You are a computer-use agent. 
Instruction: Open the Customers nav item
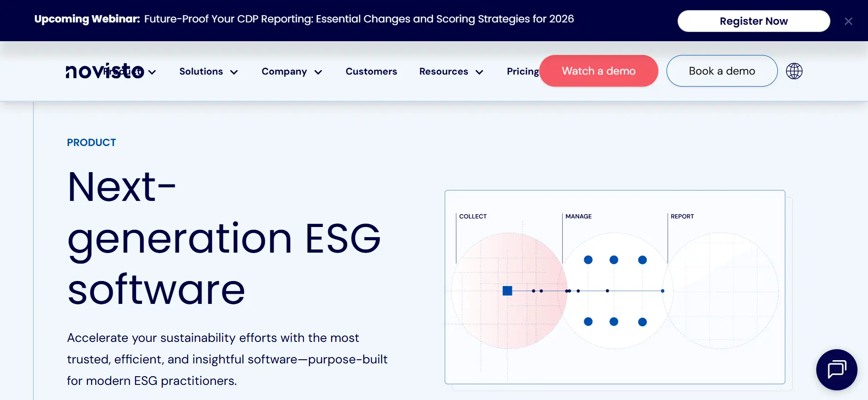371,71
